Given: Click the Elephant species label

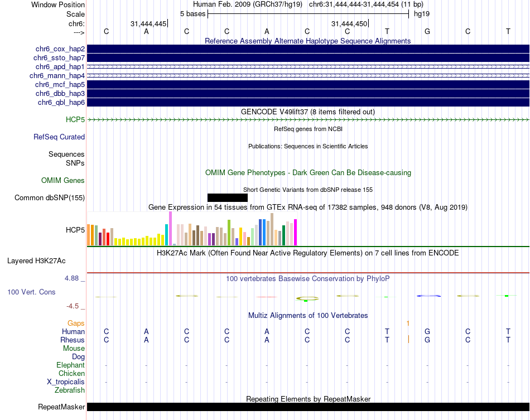Looking at the screenshot, I should [x=70, y=365].
